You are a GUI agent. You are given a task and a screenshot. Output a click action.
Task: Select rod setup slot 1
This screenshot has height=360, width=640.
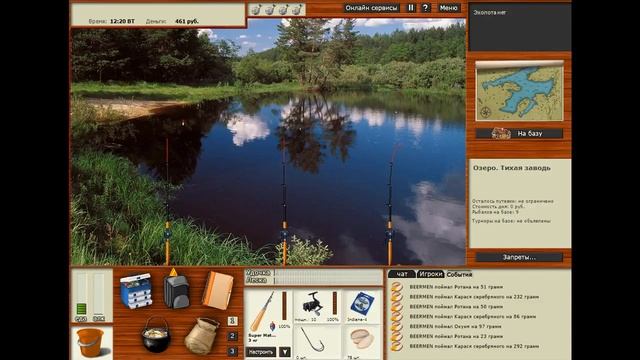click(x=232, y=321)
